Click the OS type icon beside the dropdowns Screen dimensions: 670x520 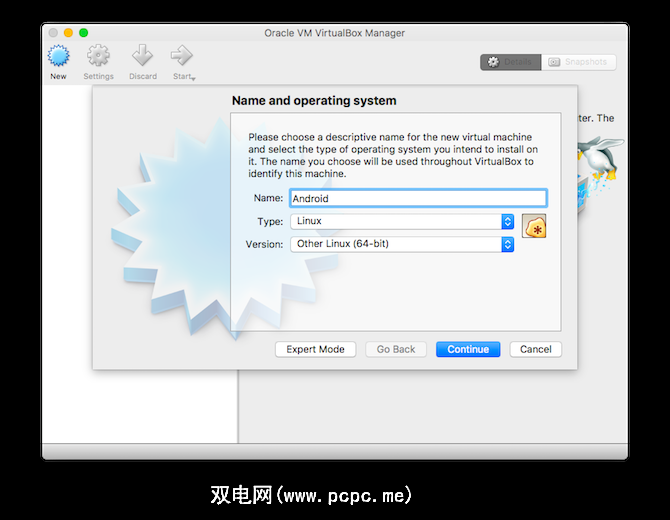(x=534, y=226)
